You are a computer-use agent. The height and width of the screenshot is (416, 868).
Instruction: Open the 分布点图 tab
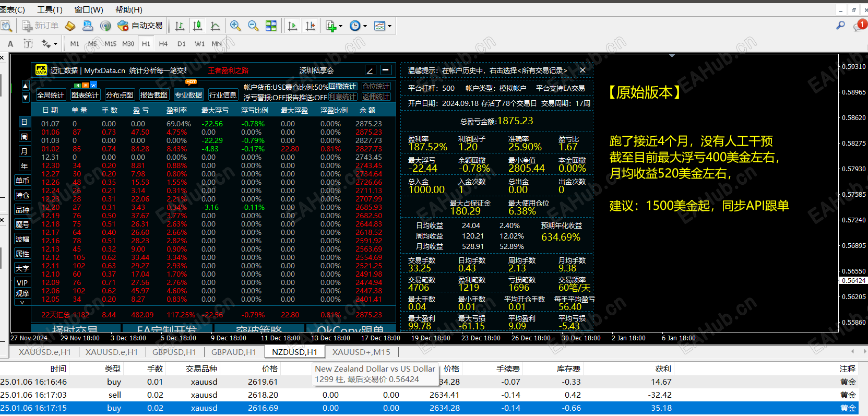(x=120, y=95)
